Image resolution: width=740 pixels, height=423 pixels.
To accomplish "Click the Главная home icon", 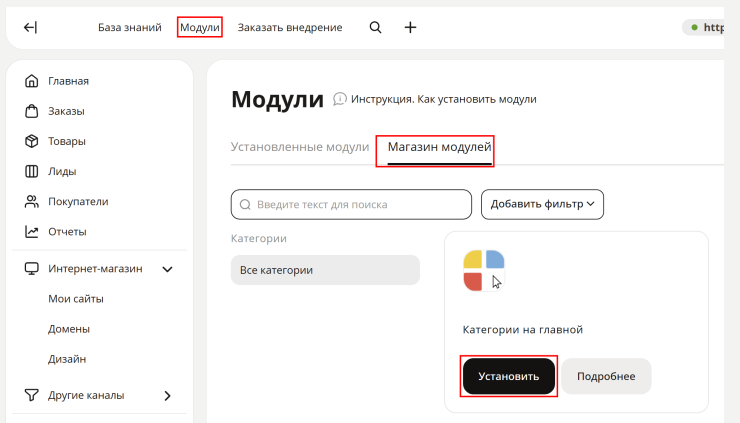I will pos(32,81).
